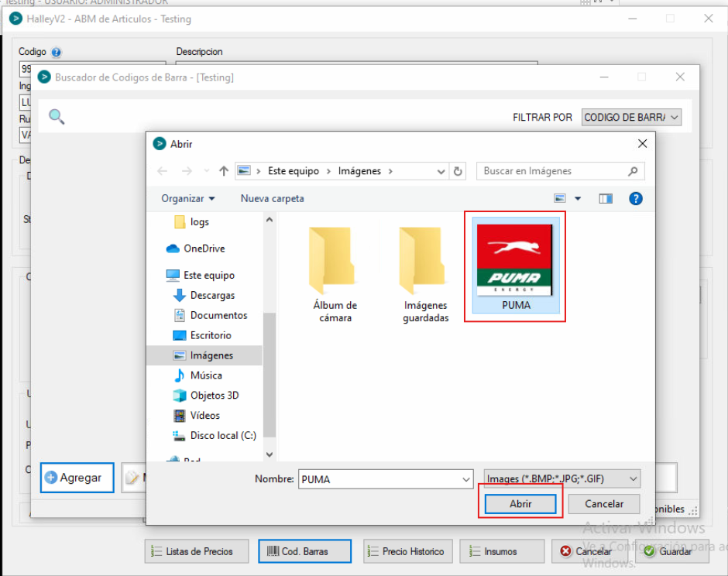Click Guardar in ABM de Articulos window
Image resolution: width=728 pixels, height=576 pixels.
click(671, 551)
